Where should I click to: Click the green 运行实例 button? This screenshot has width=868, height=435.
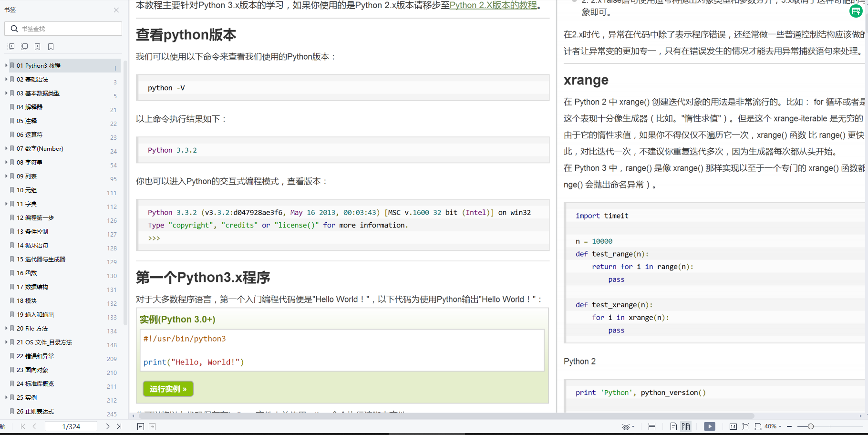[x=168, y=389]
